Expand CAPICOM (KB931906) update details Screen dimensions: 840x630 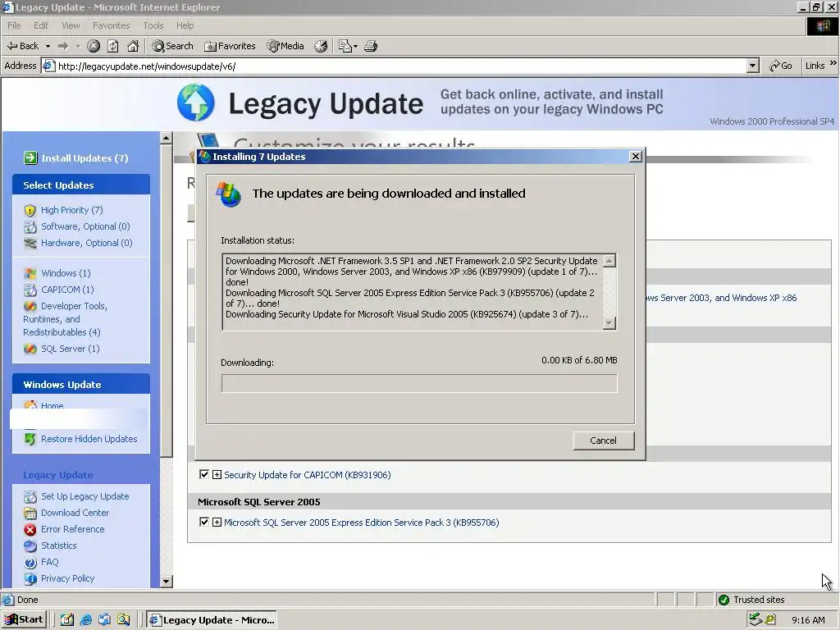click(217, 475)
